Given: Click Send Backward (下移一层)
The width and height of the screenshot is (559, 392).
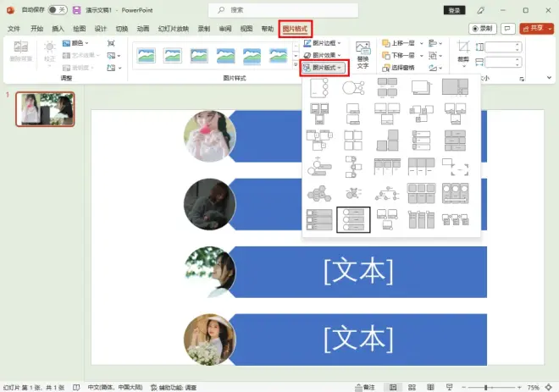Looking at the screenshot, I should [x=399, y=55].
